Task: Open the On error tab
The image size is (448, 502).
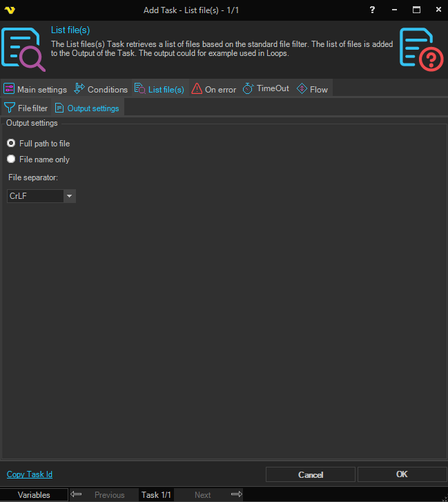Action: pos(214,89)
